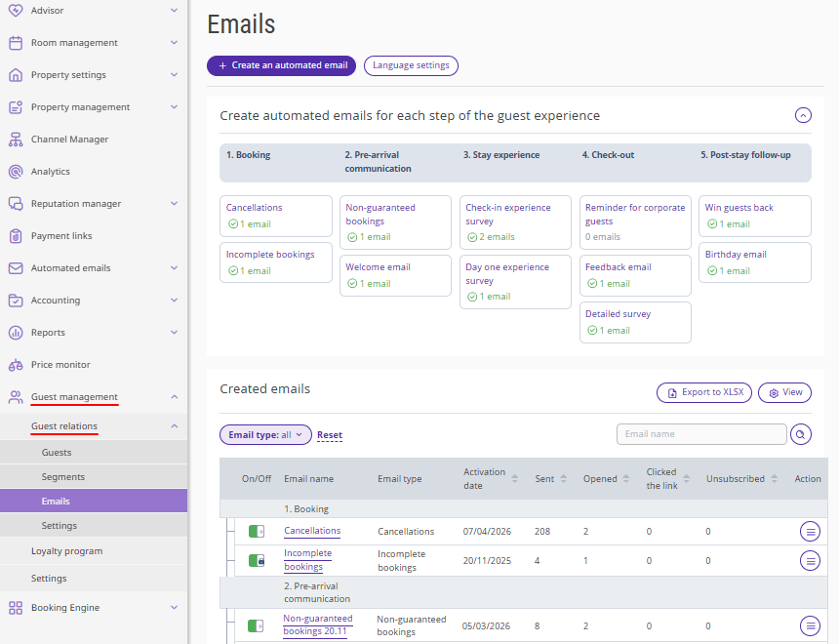Click the Channel Manager sidebar icon

tap(15, 140)
